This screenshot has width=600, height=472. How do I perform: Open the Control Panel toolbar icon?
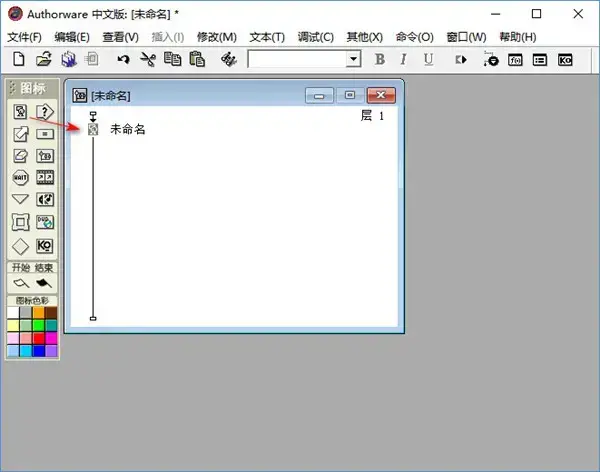click(x=491, y=59)
